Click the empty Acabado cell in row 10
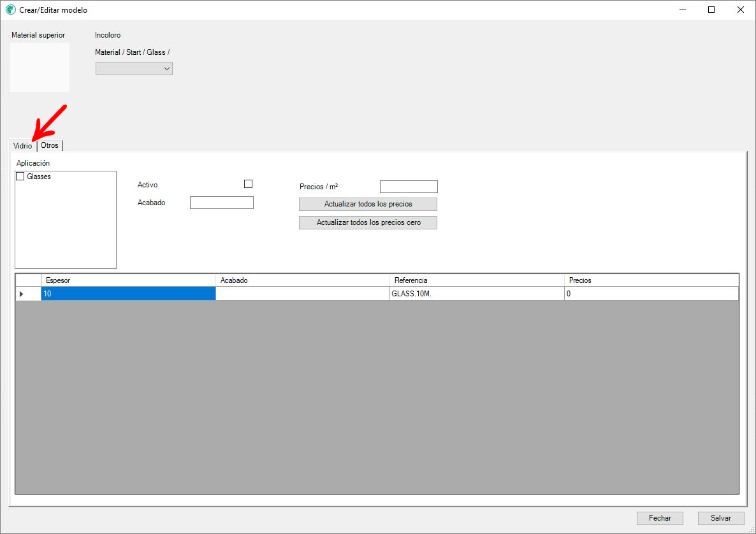This screenshot has height=534, width=756. pyautogui.click(x=303, y=294)
